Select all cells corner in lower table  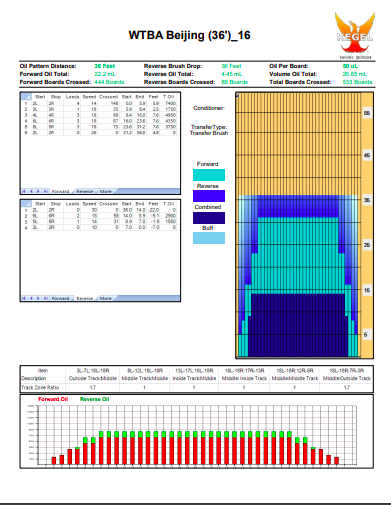pos(26,203)
